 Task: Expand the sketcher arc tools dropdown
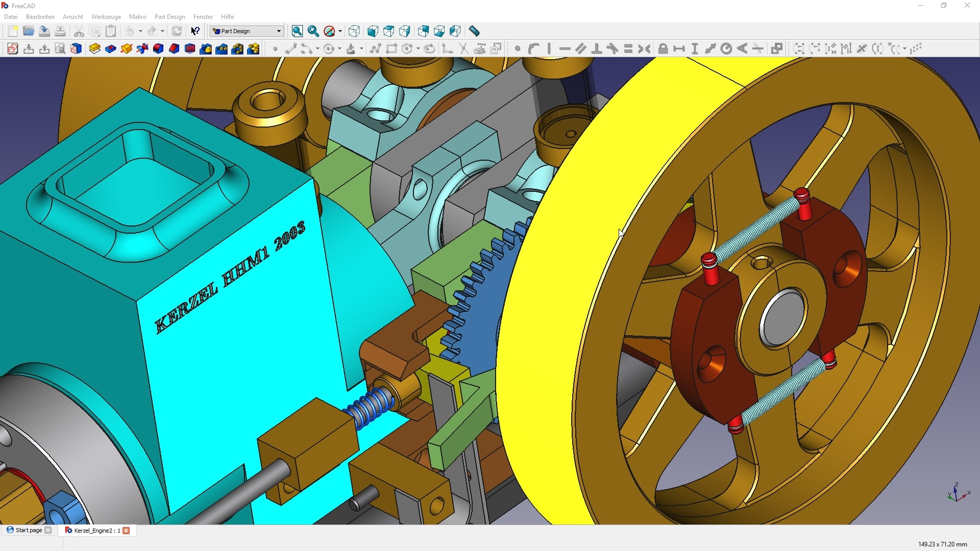[x=317, y=48]
